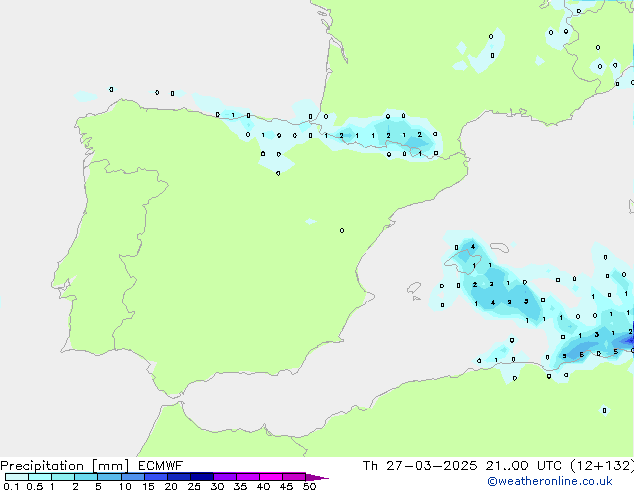This screenshot has width=634, height=490.
Task: Pick the 15–20 mm blue legend swatch
Action: (155, 477)
